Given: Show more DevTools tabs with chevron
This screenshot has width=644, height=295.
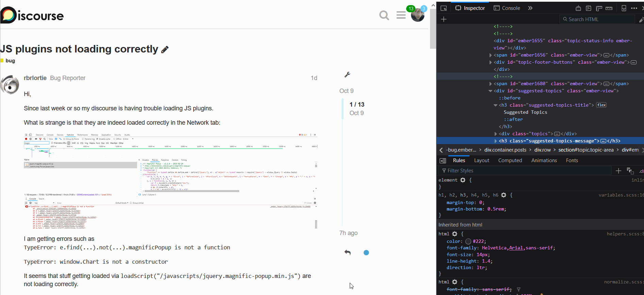Looking at the screenshot, I should [x=530, y=8].
